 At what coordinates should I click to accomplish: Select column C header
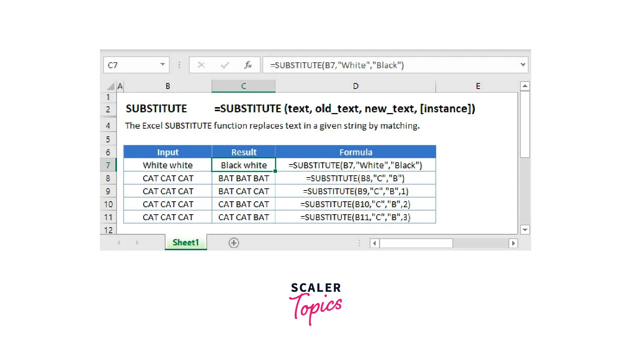(x=243, y=86)
